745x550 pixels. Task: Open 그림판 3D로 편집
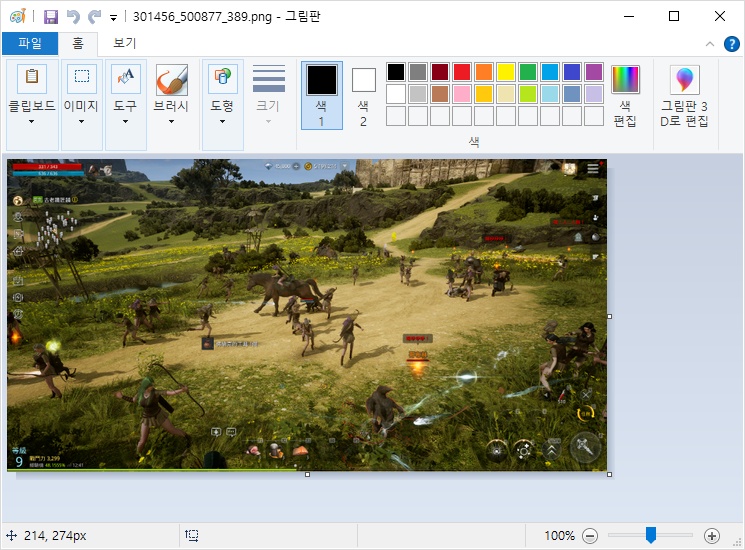coord(684,96)
